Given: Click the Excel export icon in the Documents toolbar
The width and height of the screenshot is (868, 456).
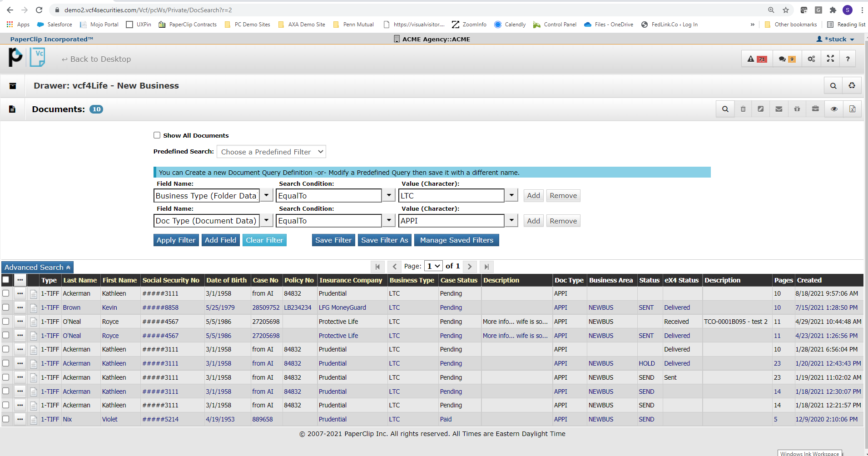Looking at the screenshot, I should click(x=852, y=109).
